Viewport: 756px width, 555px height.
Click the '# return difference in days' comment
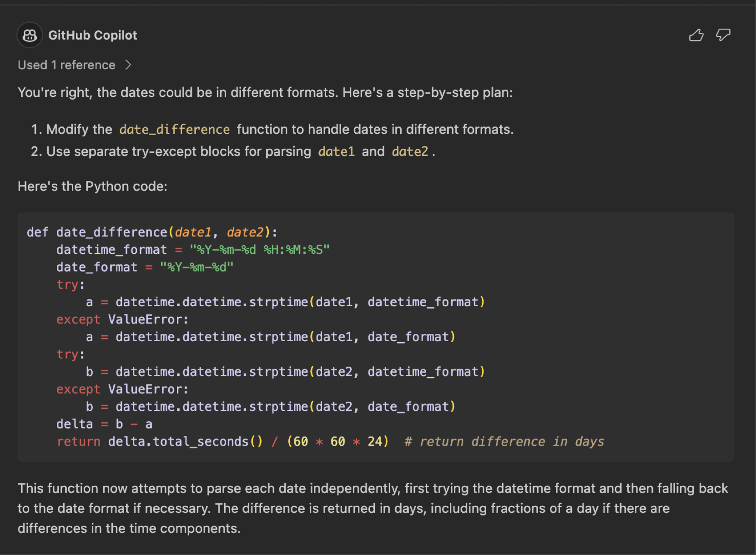click(x=504, y=441)
